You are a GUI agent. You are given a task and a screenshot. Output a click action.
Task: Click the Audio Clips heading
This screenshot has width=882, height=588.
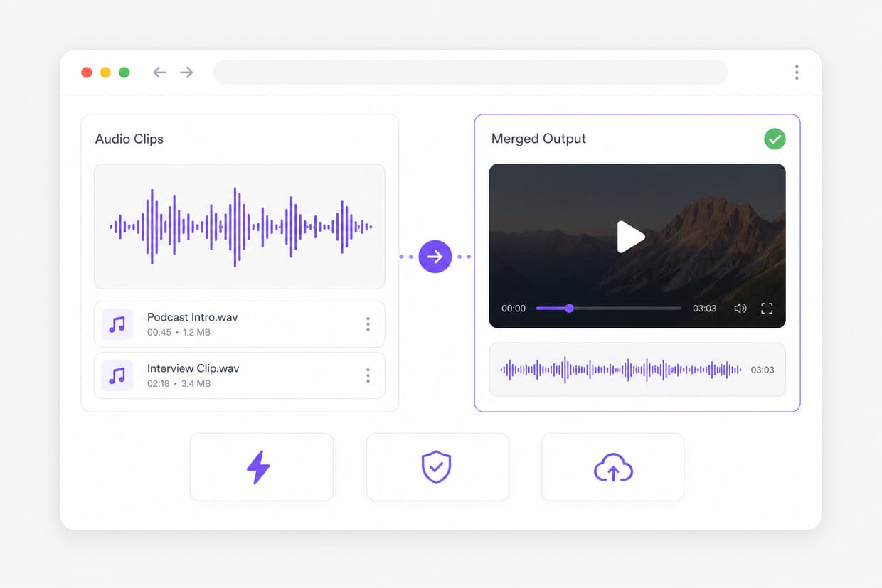pos(129,139)
